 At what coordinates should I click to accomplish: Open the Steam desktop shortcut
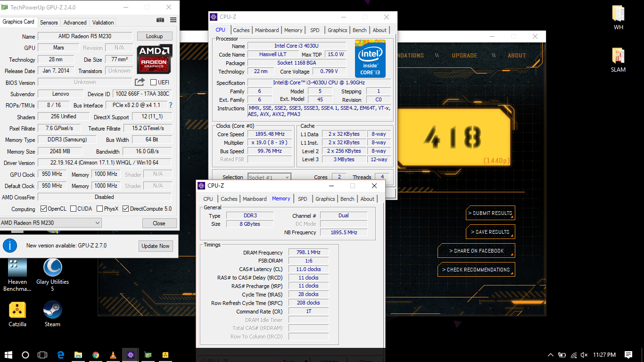52,314
